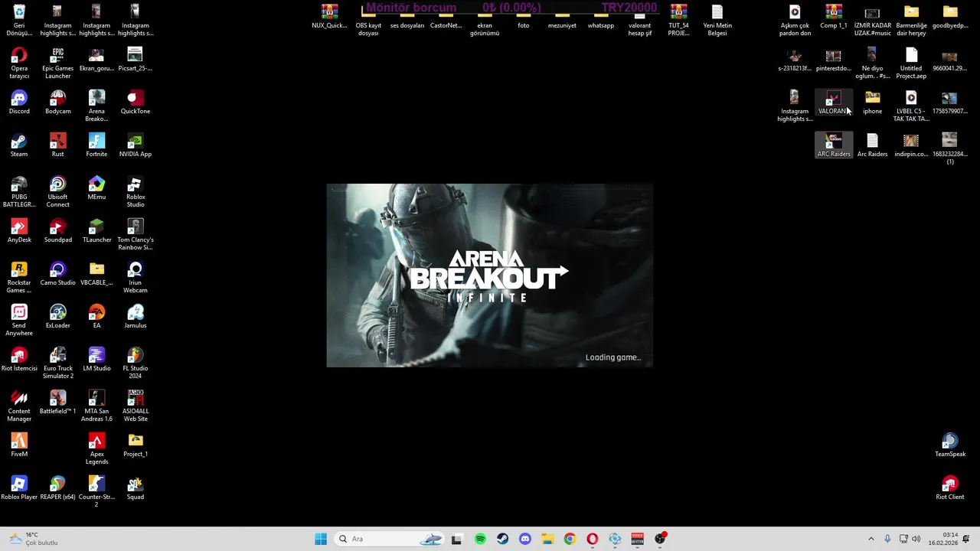Select the Fortnite desktop icon
980x551 pixels.
(96, 145)
